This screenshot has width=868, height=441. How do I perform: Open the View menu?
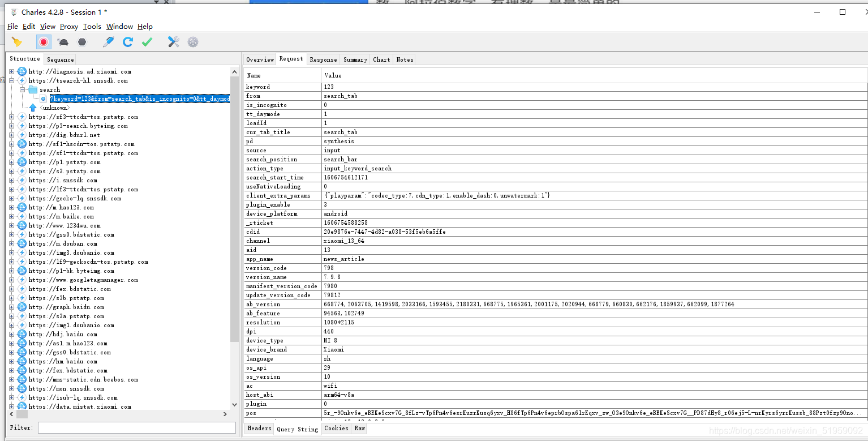pyautogui.click(x=48, y=27)
